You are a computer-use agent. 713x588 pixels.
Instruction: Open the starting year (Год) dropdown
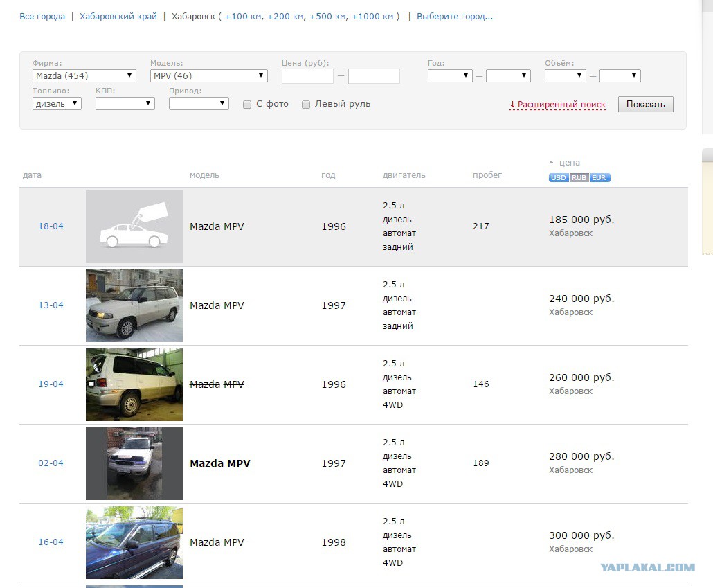[x=450, y=75]
